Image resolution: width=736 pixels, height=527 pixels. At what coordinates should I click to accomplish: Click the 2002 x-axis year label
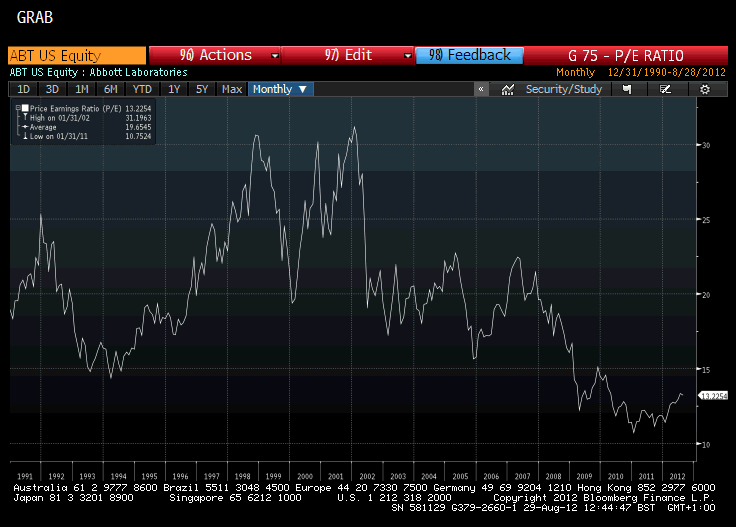[x=367, y=476]
